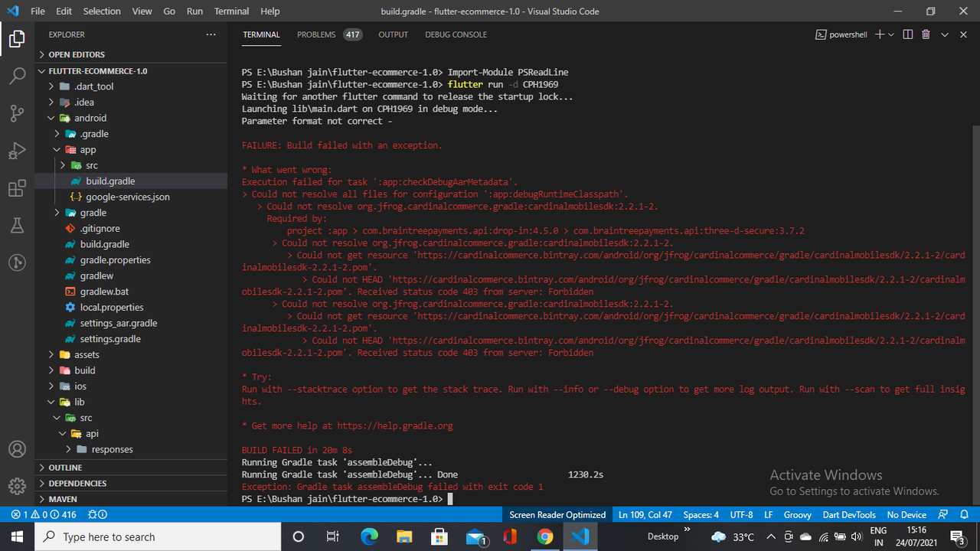Expand the .dart_tool folder
Viewport: 980px width, 551px height.
click(131, 86)
